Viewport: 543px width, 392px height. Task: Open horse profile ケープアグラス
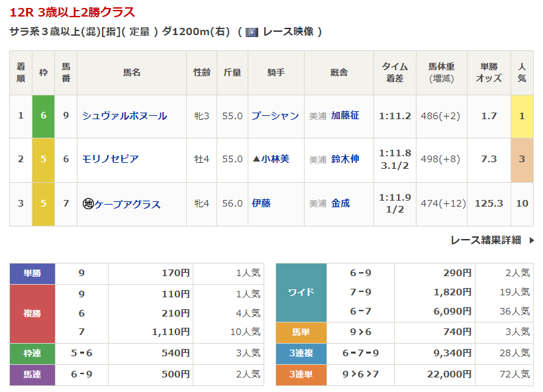(128, 204)
